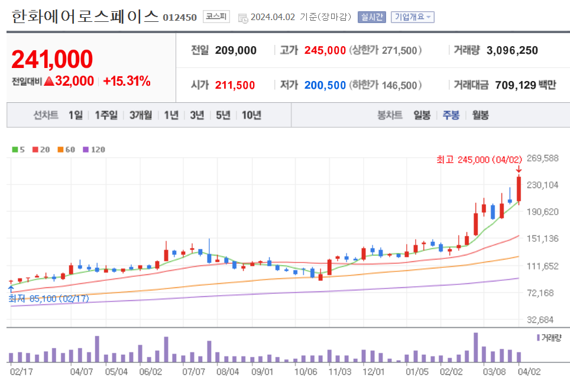Click the 32,684 y-axis label

pos(540,320)
